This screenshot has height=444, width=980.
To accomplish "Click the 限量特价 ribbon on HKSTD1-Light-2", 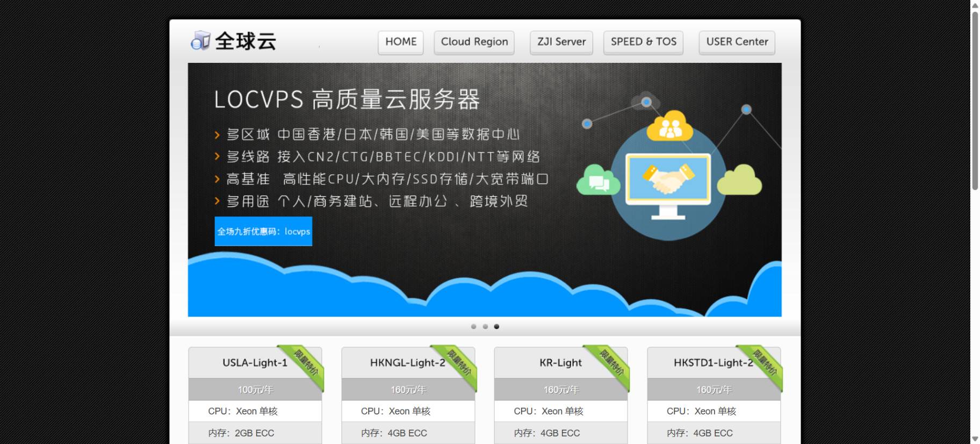I will pos(765,362).
